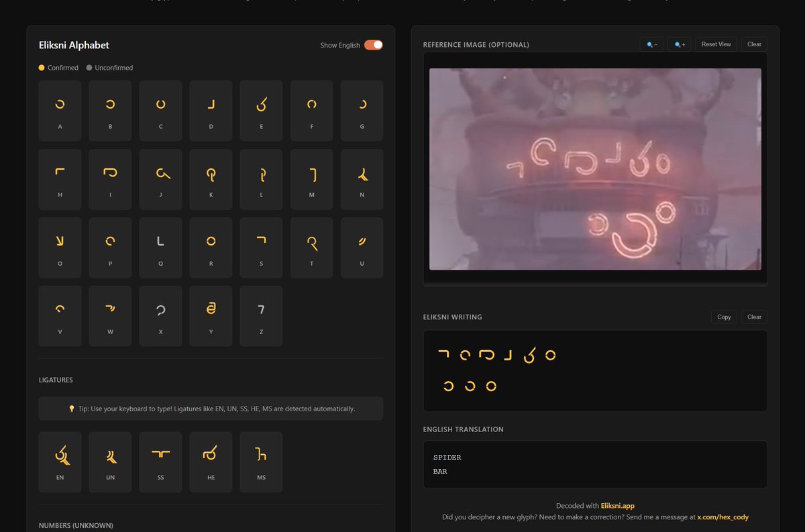805x532 pixels.
Task: Select the unconfirmed glyph for X
Action: pyautogui.click(x=160, y=316)
